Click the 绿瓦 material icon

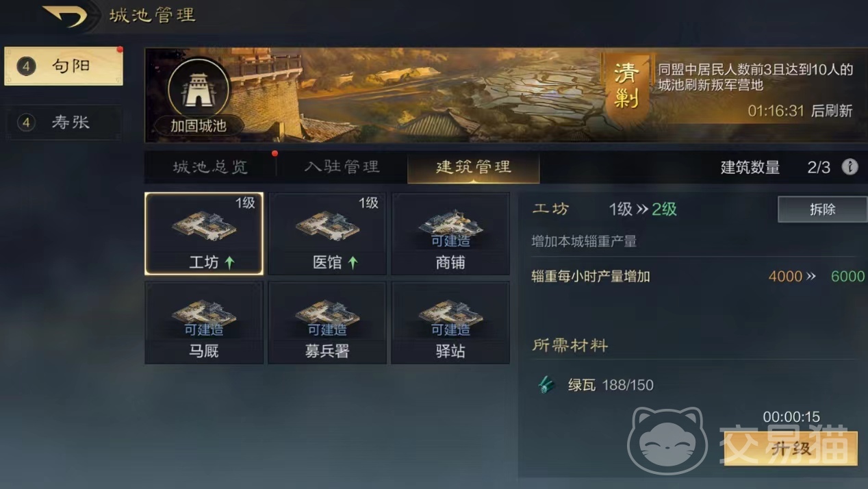pos(546,385)
